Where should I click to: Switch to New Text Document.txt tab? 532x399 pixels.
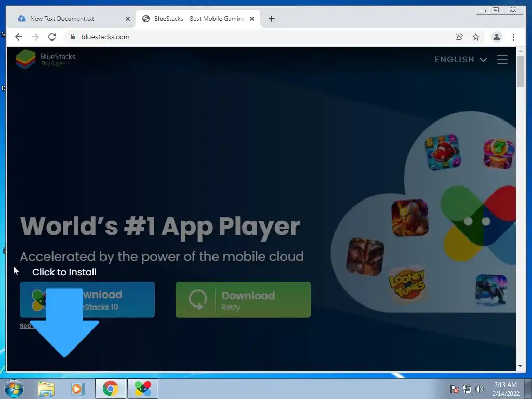tap(71, 19)
